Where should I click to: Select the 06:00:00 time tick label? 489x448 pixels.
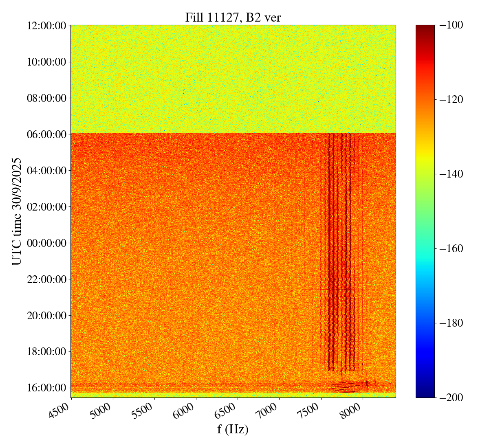click(x=46, y=134)
